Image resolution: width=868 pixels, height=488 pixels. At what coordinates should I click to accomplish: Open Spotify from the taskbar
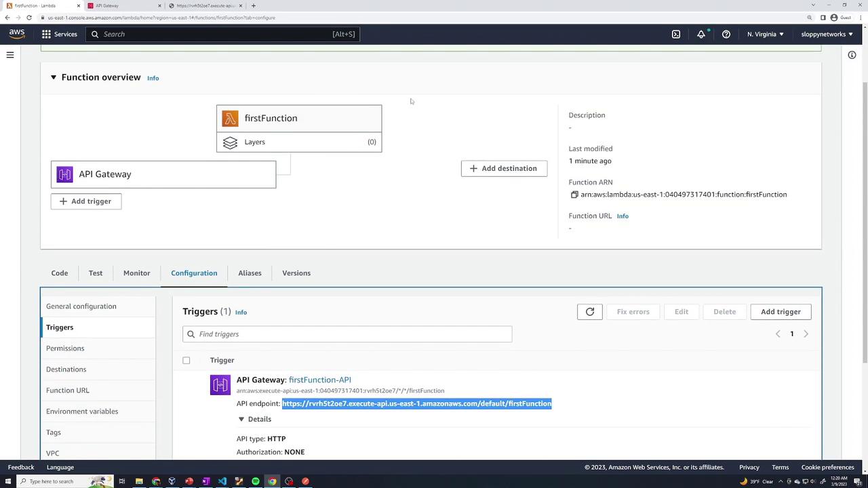(x=256, y=481)
